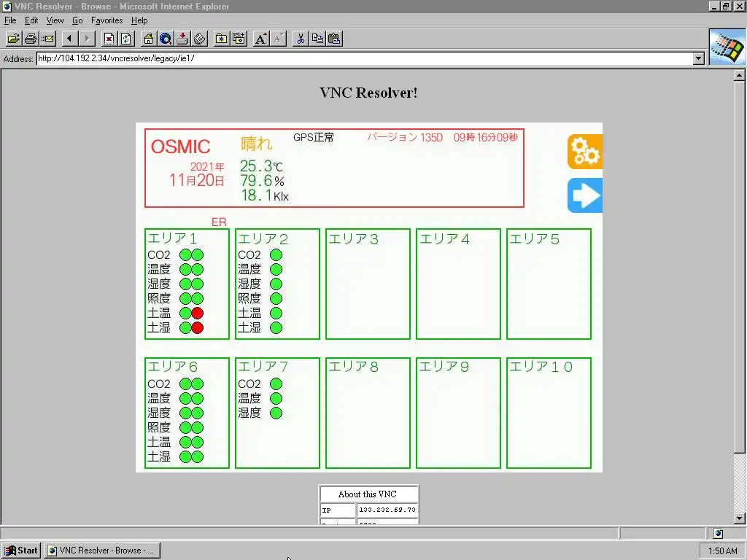Click the vertical scrollbar down arrow
Viewport: 747px width, 560px height.
click(739, 518)
